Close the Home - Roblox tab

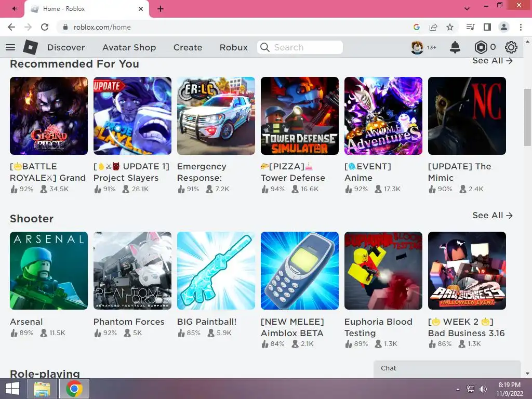[x=141, y=9]
